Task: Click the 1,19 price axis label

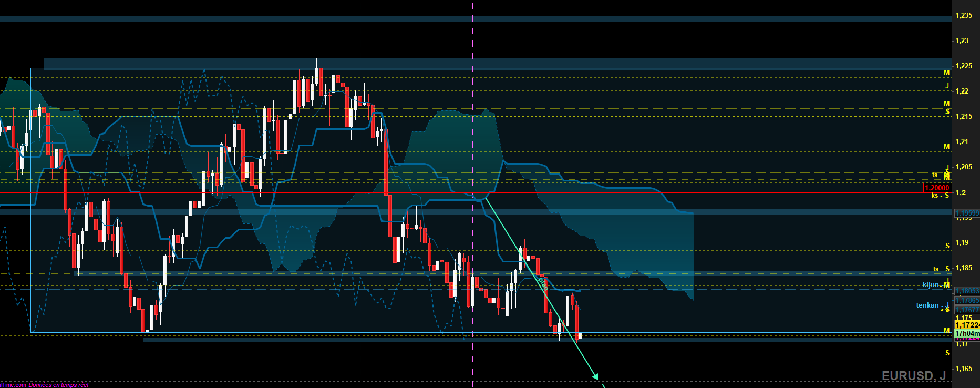Action: (962, 242)
